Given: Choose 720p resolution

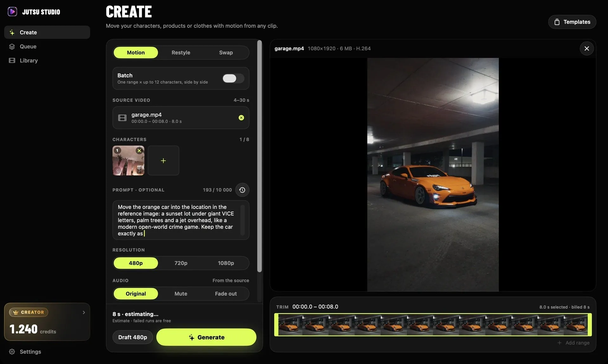Looking at the screenshot, I should point(181,263).
